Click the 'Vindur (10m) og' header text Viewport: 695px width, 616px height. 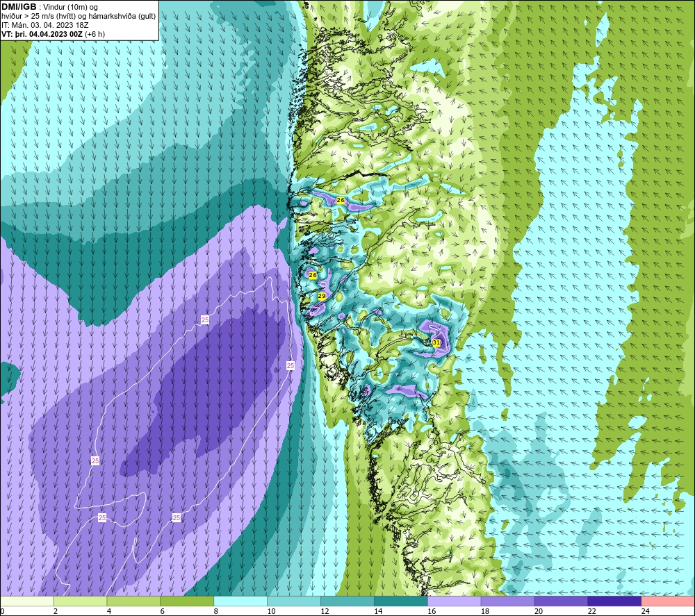click(x=71, y=8)
